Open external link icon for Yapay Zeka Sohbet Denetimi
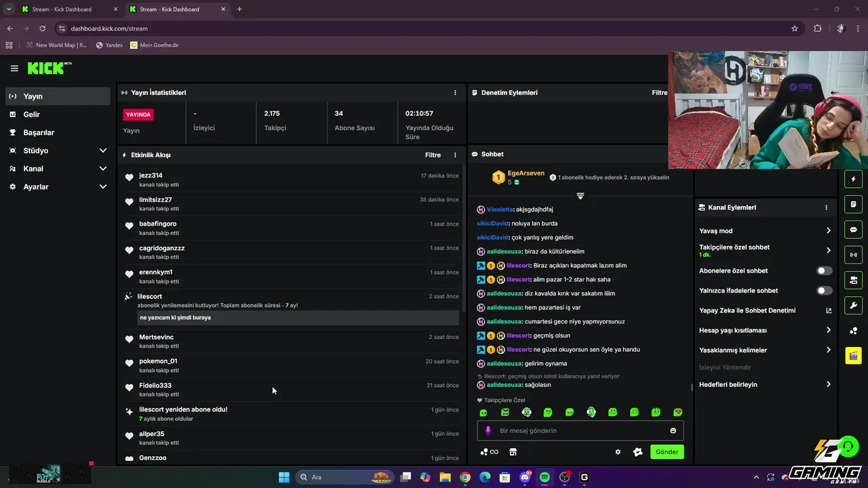Viewport: 868px width, 488px height. [829, 310]
